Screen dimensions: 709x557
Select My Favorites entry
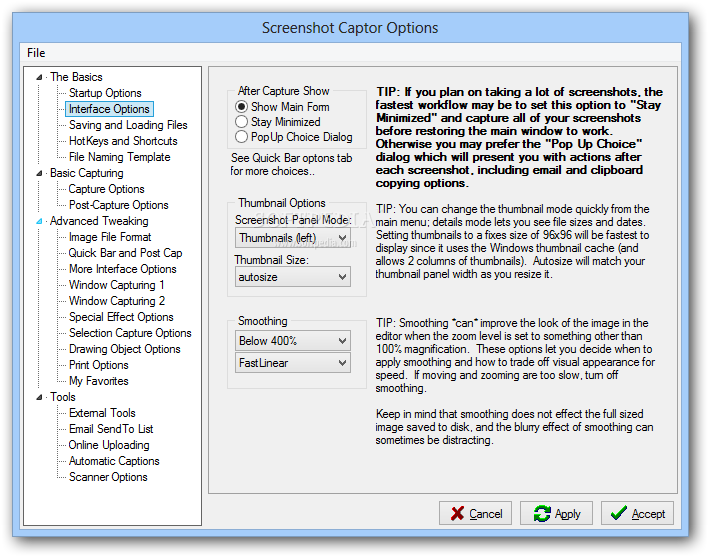coord(99,381)
